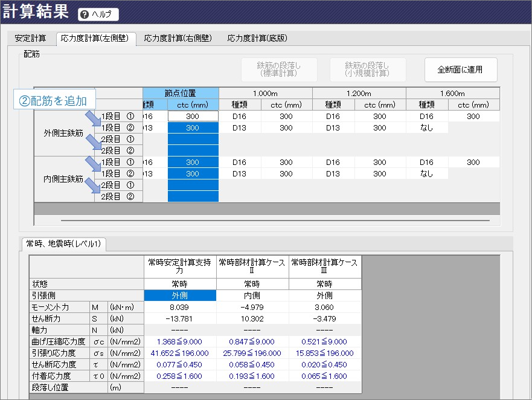Click the moment value 8.039 cell
Screen dimensions: 532x400
180,307
